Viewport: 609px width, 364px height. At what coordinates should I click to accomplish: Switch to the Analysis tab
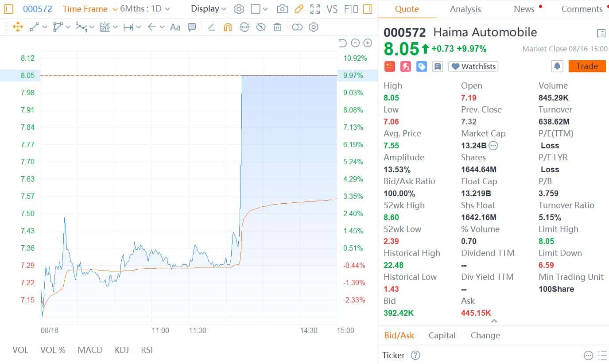click(x=465, y=9)
